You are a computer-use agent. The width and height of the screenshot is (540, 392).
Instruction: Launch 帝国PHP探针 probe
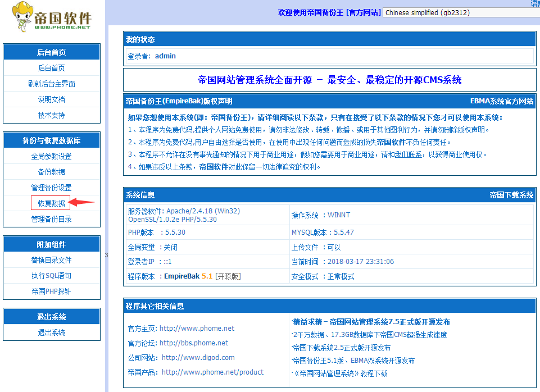[x=51, y=291]
